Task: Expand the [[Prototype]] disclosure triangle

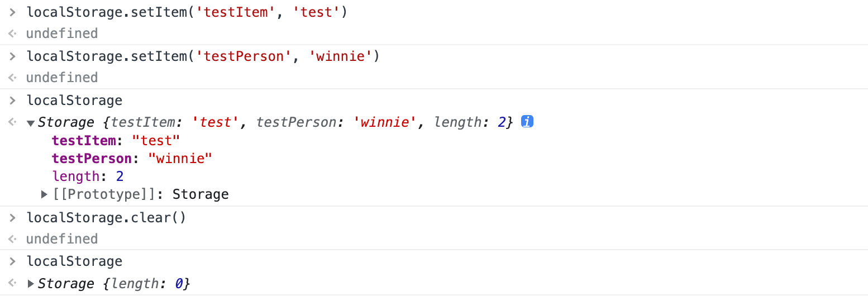Action: [45, 194]
